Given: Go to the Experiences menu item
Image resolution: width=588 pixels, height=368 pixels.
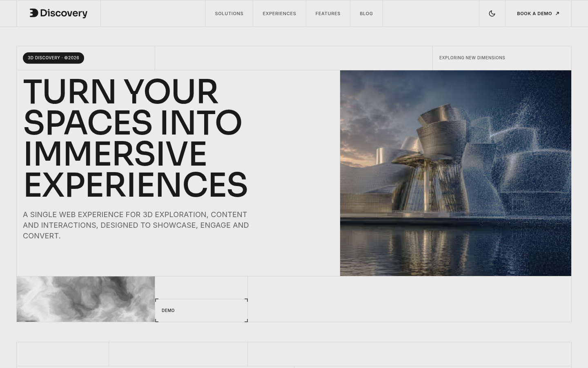Looking at the screenshot, I should tap(279, 13).
